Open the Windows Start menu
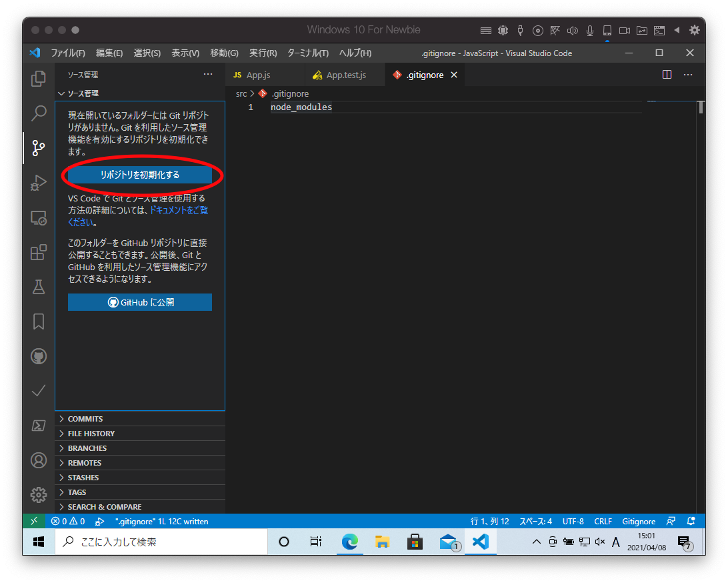This screenshot has height=583, width=728. click(39, 542)
